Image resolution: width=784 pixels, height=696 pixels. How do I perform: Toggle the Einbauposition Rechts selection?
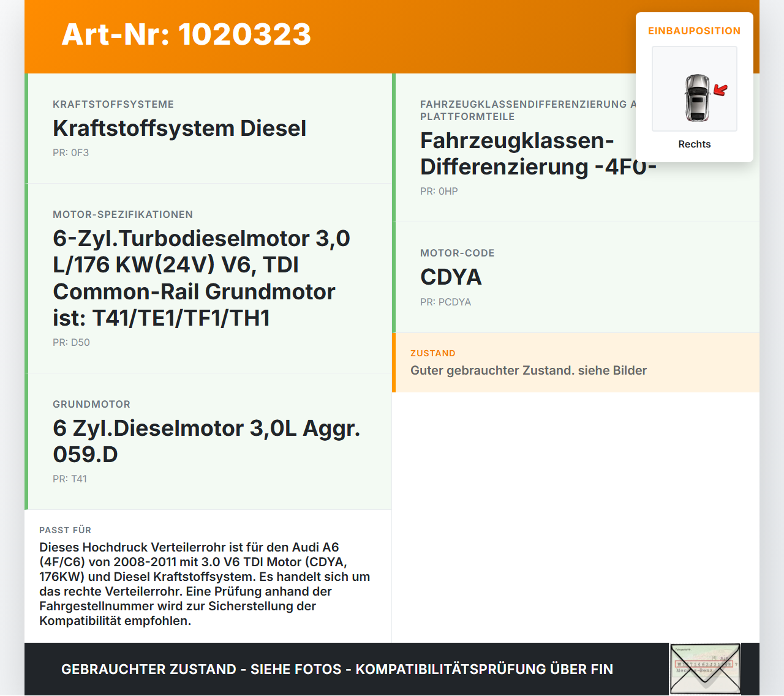click(x=694, y=144)
